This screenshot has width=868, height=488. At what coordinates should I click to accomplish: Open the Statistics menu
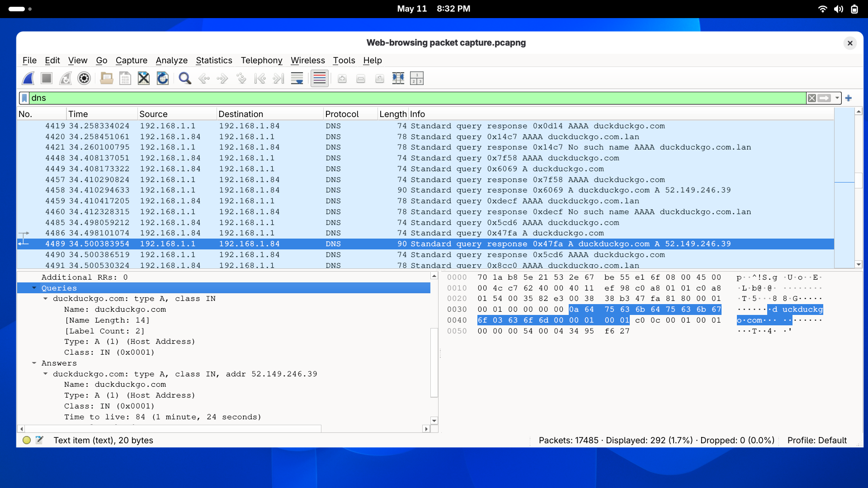[x=214, y=60]
